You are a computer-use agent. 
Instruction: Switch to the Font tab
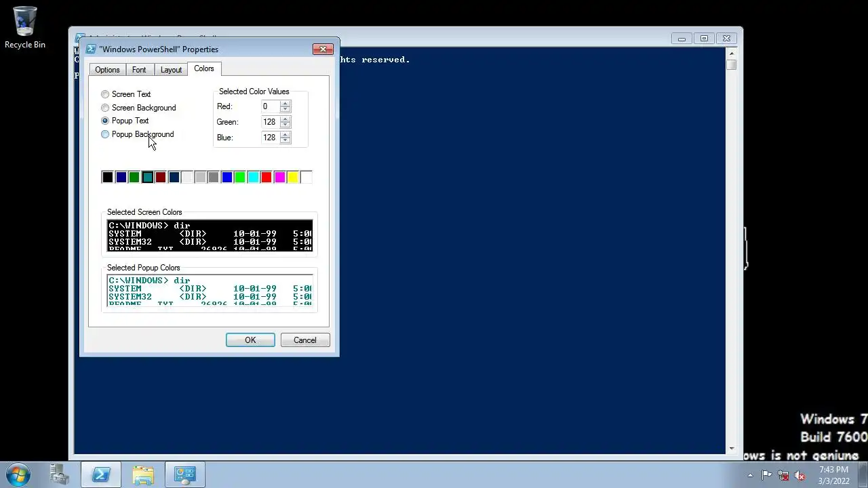click(x=139, y=70)
